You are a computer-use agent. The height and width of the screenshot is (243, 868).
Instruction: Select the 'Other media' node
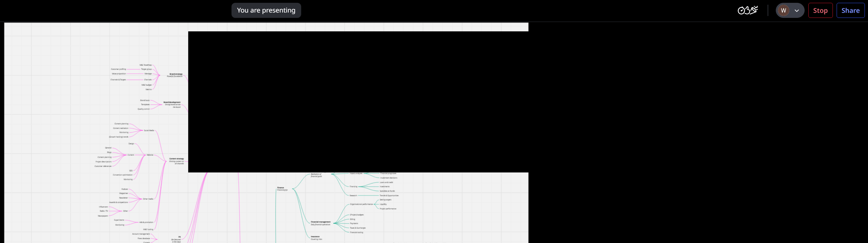coord(148,199)
